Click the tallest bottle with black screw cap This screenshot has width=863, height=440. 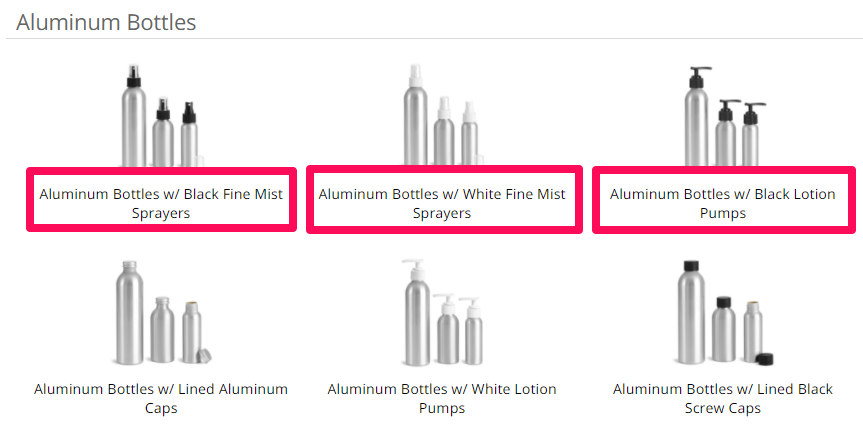point(691,312)
